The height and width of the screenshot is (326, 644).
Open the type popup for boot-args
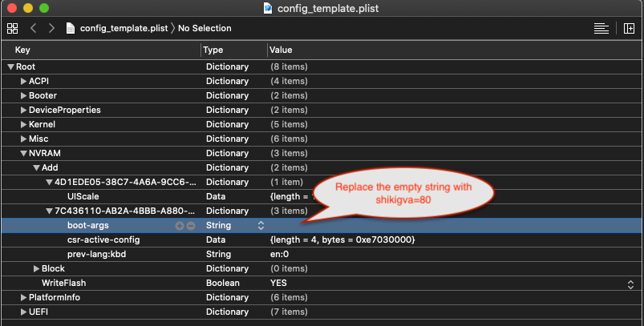point(261,226)
